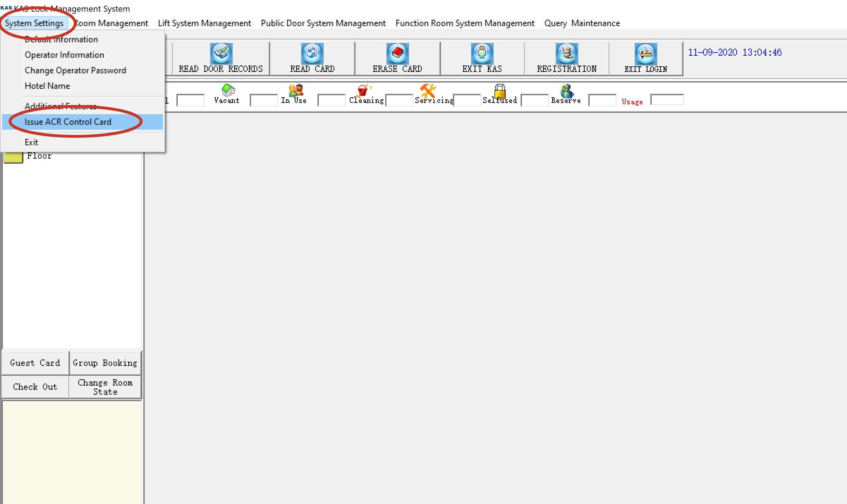Click the In Use status icon
Screen dimensions: 847x504
(x=295, y=90)
